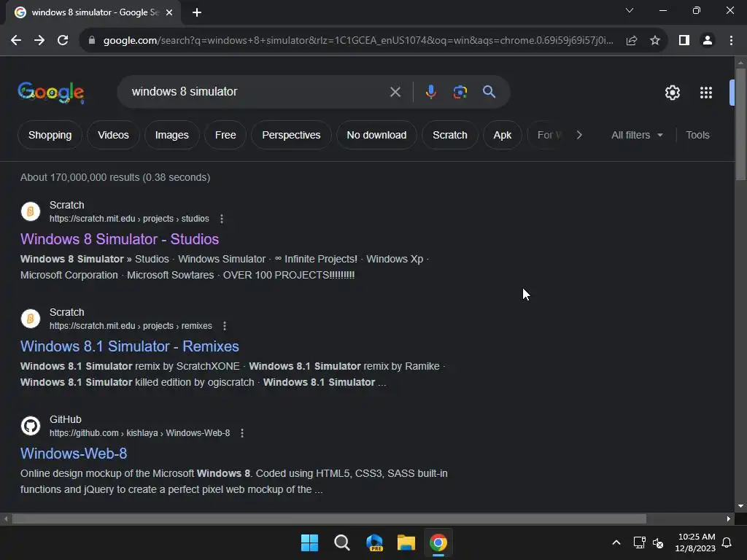
Task: Go to Google homepage via logo
Action: pyautogui.click(x=51, y=93)
